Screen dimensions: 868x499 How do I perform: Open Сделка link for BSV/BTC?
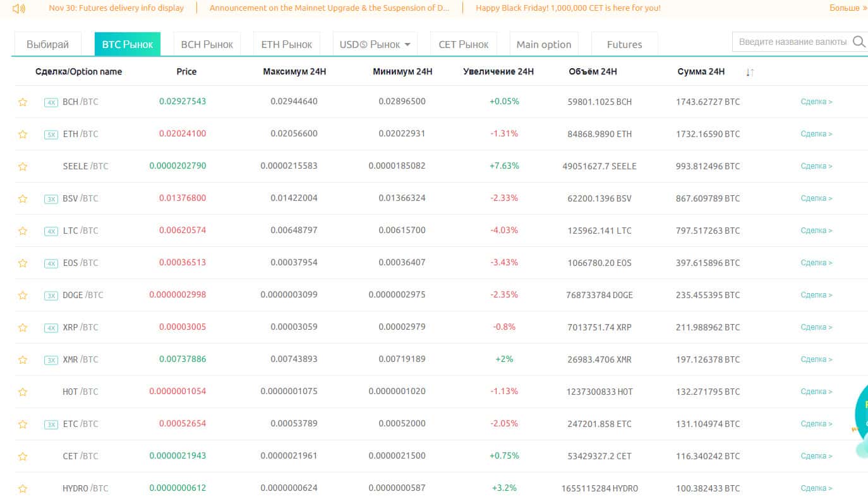click(x=816, y=198)
